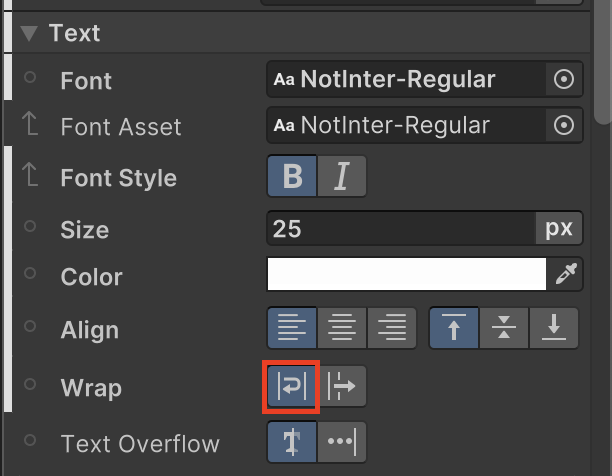Select left horizontal text alignment
This screenshot has width=612, height=476.
[x=292, y=329]
